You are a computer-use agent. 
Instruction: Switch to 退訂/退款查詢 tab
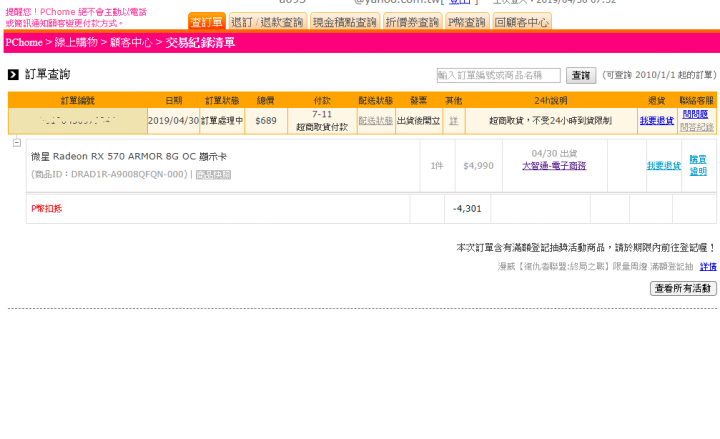(267, 22)
